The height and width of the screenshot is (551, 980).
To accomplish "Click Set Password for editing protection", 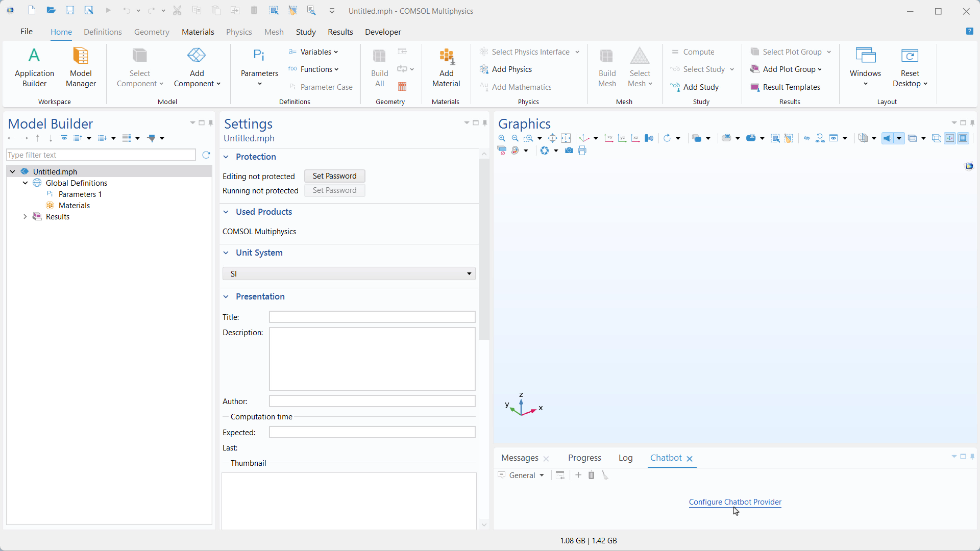I will click(x=334, y=176).
